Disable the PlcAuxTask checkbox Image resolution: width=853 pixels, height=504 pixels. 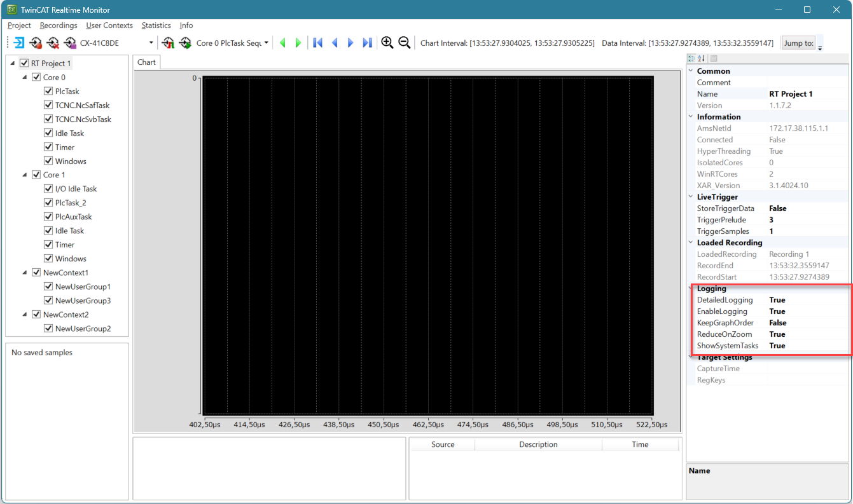click(48, 217)
